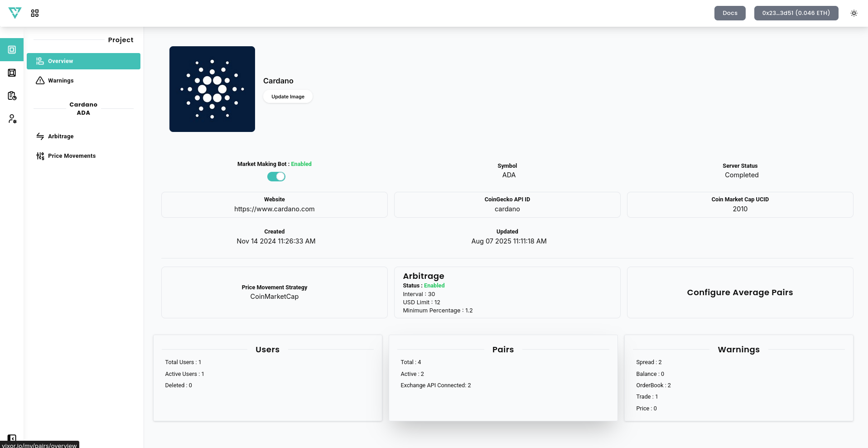Screen dimensions: 868x448
Task: Click the Vixor logo icon
Action: click(x=15, y=13)
